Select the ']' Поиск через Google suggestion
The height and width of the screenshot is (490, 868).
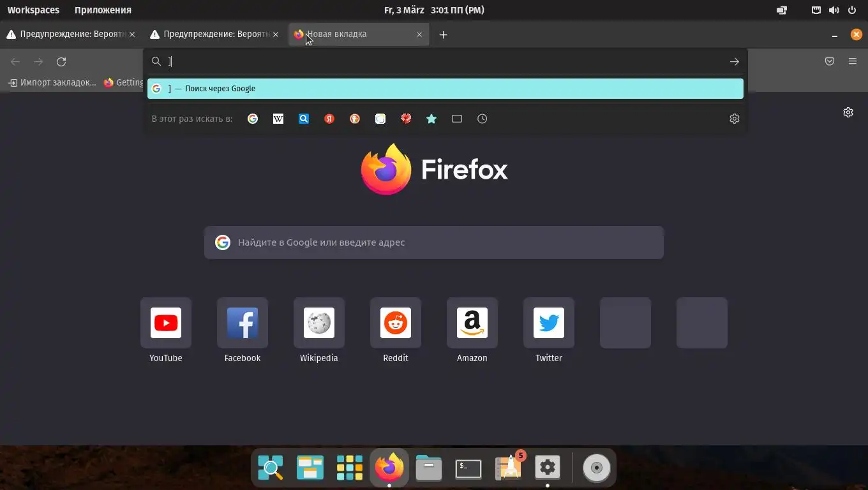(x=445, y=89)
